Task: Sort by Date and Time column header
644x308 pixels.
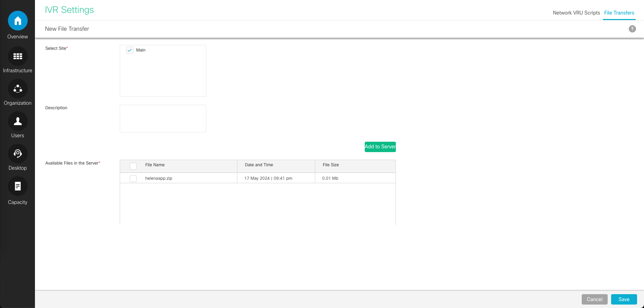Action: [x=259, y=165]
